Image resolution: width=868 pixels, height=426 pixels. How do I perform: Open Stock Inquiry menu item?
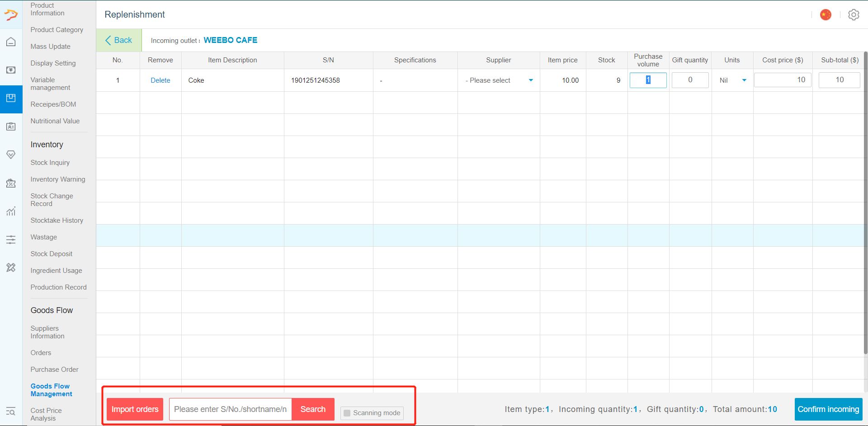click(x=50, y=163)
